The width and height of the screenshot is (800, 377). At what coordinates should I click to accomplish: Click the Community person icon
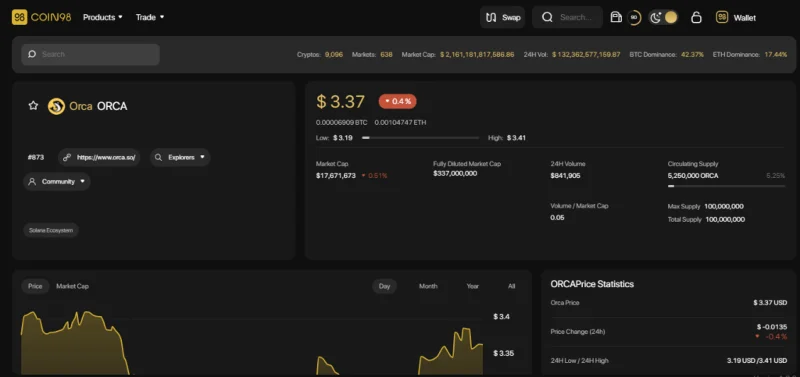32,182
